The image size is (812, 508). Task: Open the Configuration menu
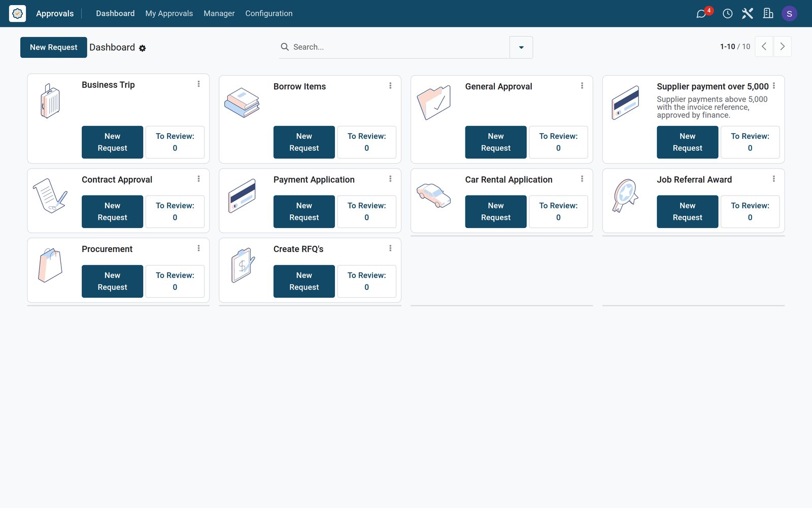click(x=269, y=14)
